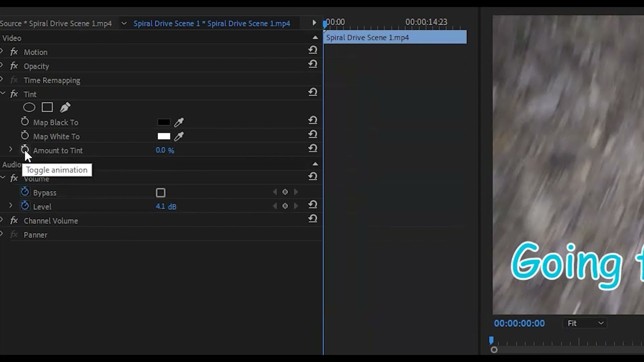The height and width of the screenshot is (362, 644).
Task: Click the Motion effect label
Action: [36, 52]
